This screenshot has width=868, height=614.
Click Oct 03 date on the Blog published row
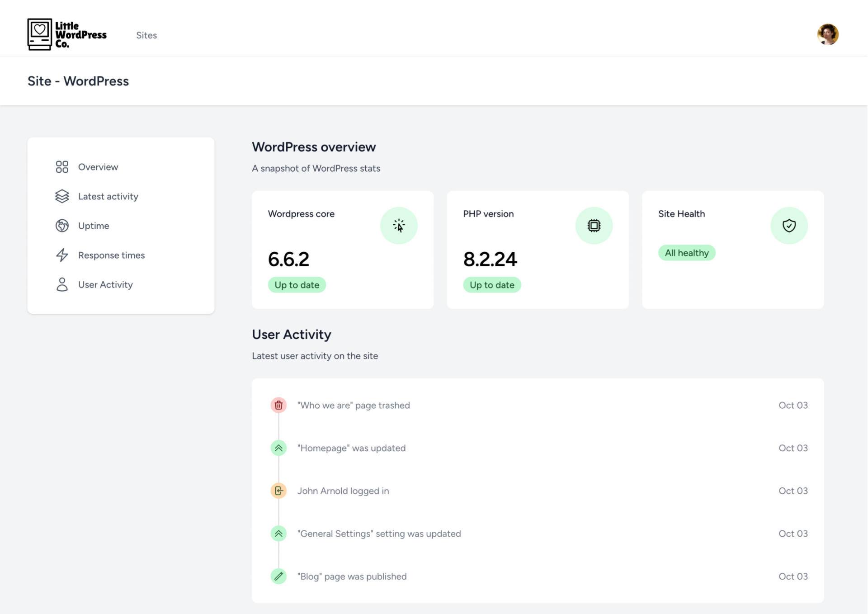point(793,576)
